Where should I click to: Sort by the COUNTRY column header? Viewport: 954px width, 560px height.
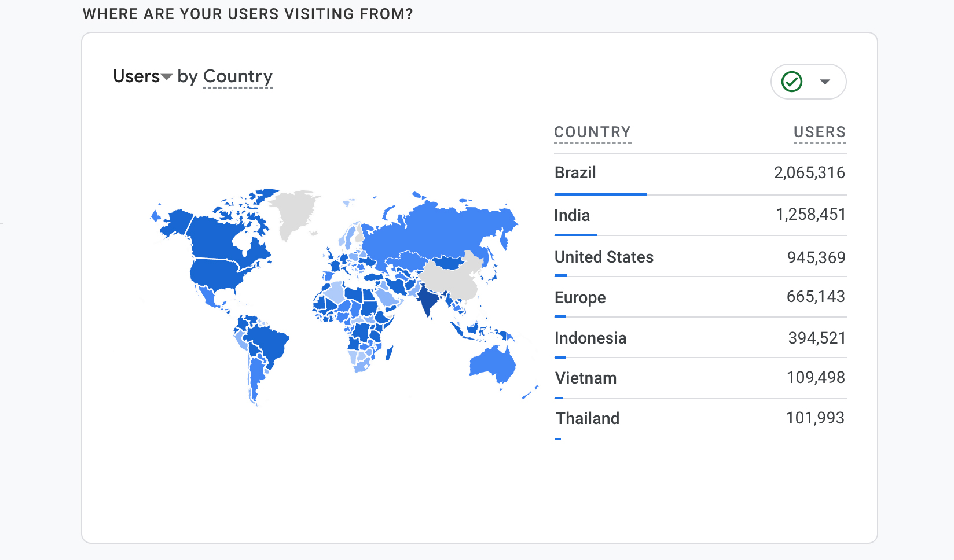pyautogui.click(x=592, y=132)
